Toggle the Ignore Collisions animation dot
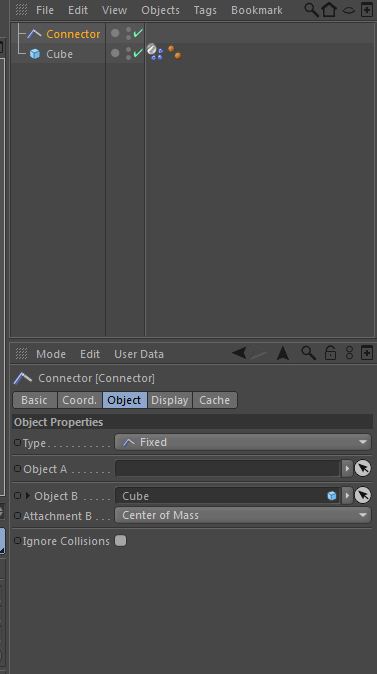Image resolution: width=377 pixels, height=674 pixels. pos(18,541)
